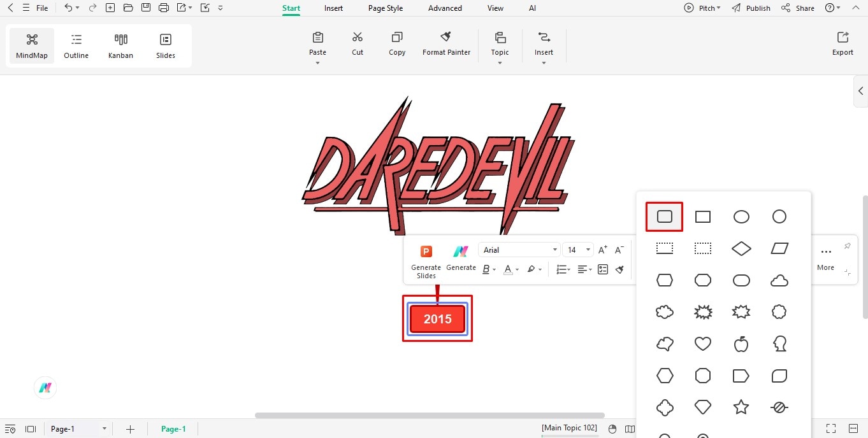Screen dimensions: 868x438
Task: Click the Export button
Action: click(843, 43)
